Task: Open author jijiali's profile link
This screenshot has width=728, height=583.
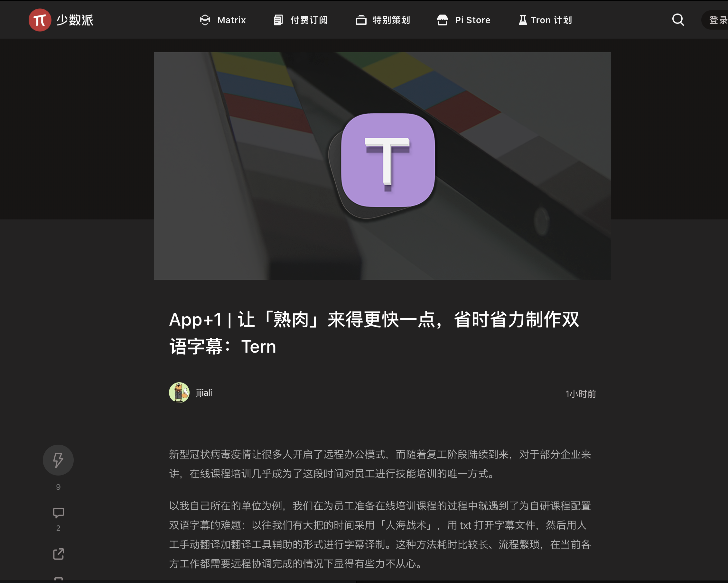Action: (x=204, y=393)
